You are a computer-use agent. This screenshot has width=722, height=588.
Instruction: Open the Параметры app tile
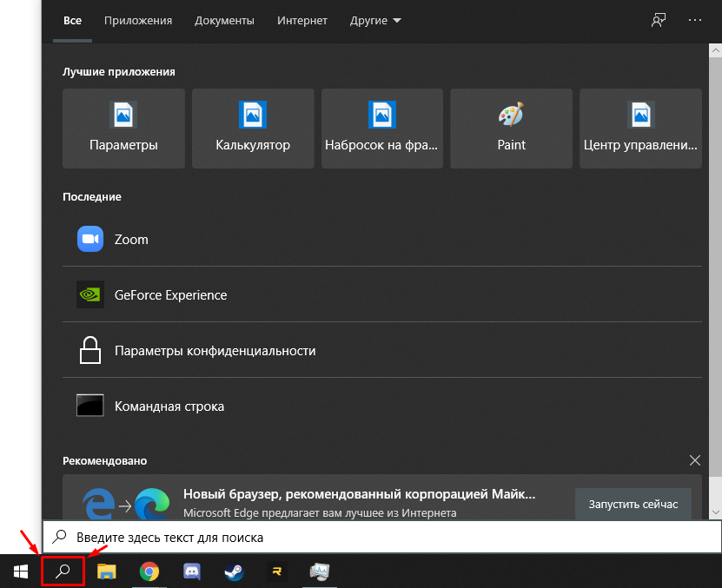(123, 129)
